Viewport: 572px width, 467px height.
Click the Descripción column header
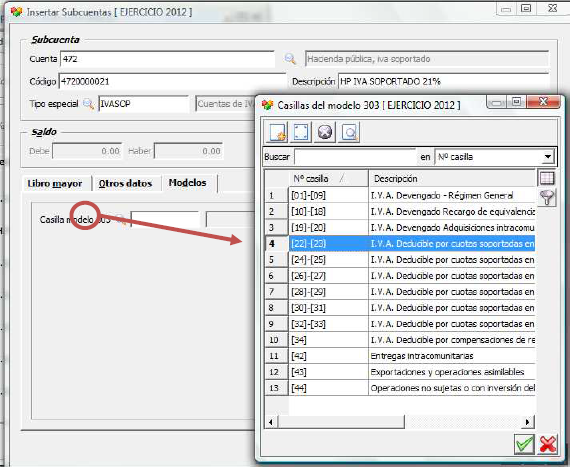point(452,178)
